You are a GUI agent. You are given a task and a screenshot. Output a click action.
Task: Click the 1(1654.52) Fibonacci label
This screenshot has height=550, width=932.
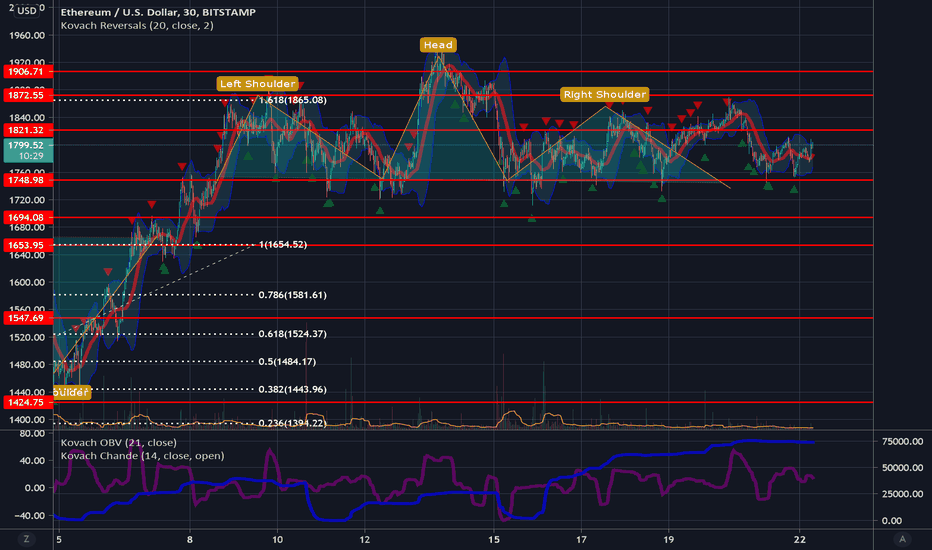[283, 244]
